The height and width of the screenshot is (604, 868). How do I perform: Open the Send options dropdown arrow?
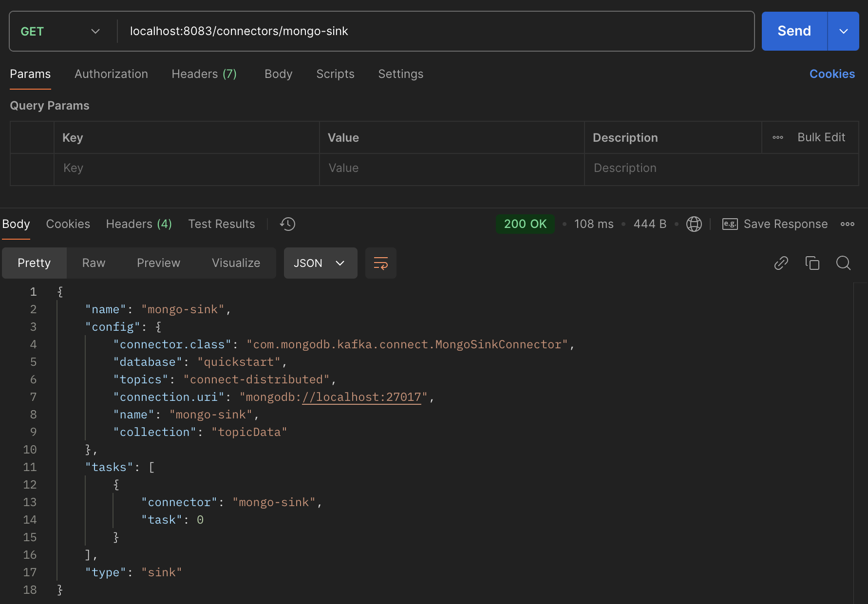click(844, 31)
